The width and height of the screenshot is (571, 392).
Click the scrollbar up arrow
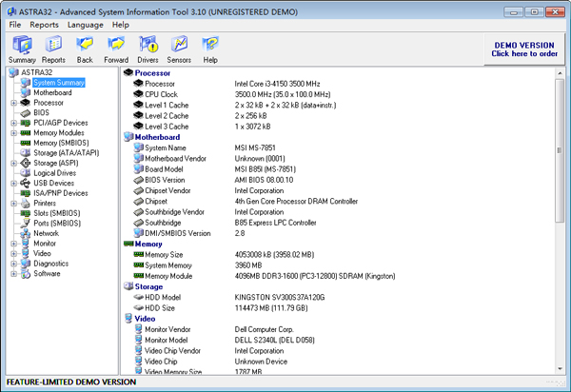click(x=560, y=73)
